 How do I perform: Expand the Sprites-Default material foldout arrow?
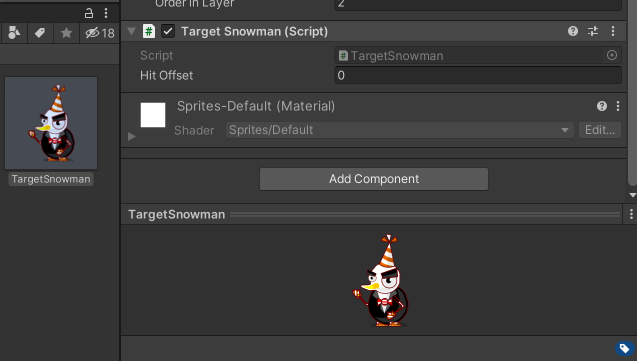click(x=131, y=136)
